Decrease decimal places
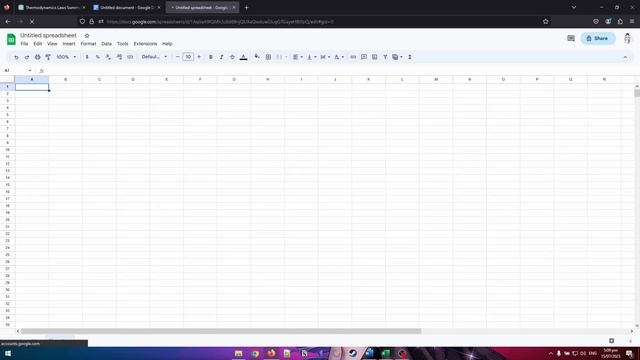Viewport: 640px width, 360px height. pos(108,57)
